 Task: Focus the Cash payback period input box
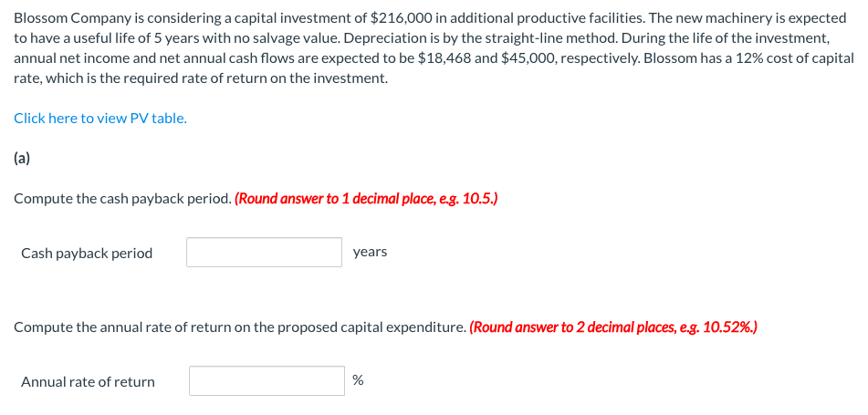[264, 253]
